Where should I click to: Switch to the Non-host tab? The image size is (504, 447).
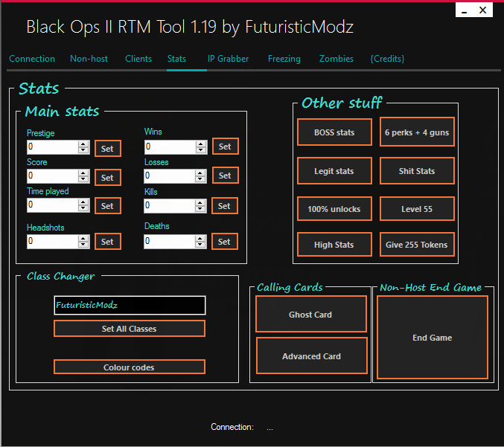click(x=89, y=59)
